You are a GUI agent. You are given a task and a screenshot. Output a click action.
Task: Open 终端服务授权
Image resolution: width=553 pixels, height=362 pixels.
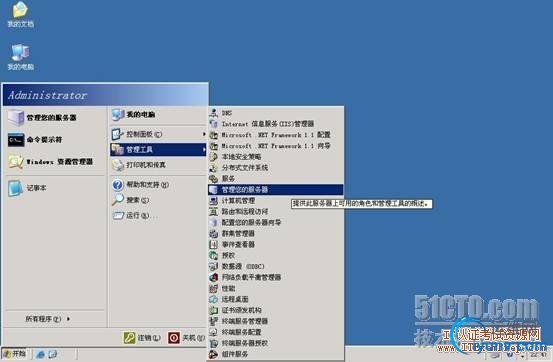276,343
